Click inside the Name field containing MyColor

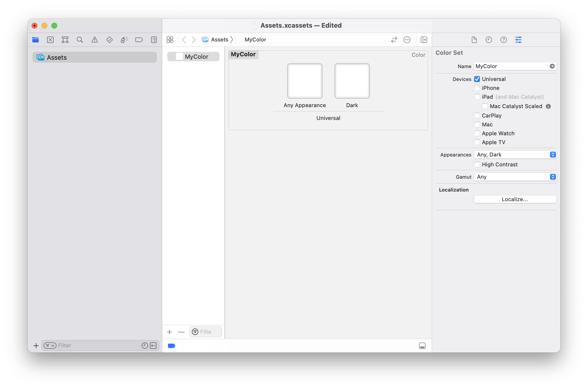coord(508,66)
